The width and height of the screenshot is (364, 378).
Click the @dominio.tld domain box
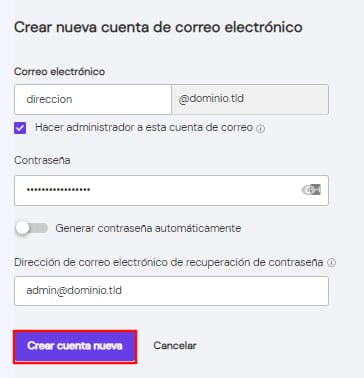click(250, 99)
